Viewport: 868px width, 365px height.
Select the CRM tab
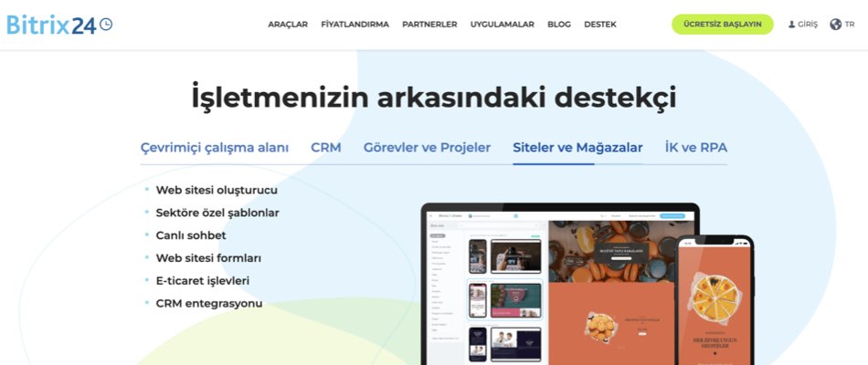click(326, 148)
